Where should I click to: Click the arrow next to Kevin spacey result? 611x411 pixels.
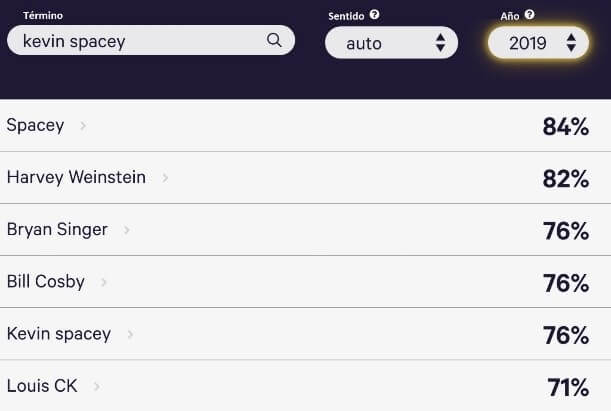pyautogui.click(x=130, y=334)
